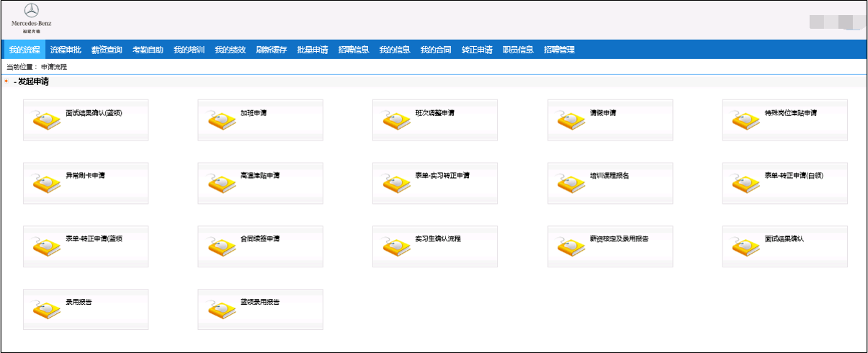Image resolution: width=868 pixels, height=353 pixels.
Task: Open the 实习生确认流程 link
Action: pyautogui.click(x=437, y=238)
